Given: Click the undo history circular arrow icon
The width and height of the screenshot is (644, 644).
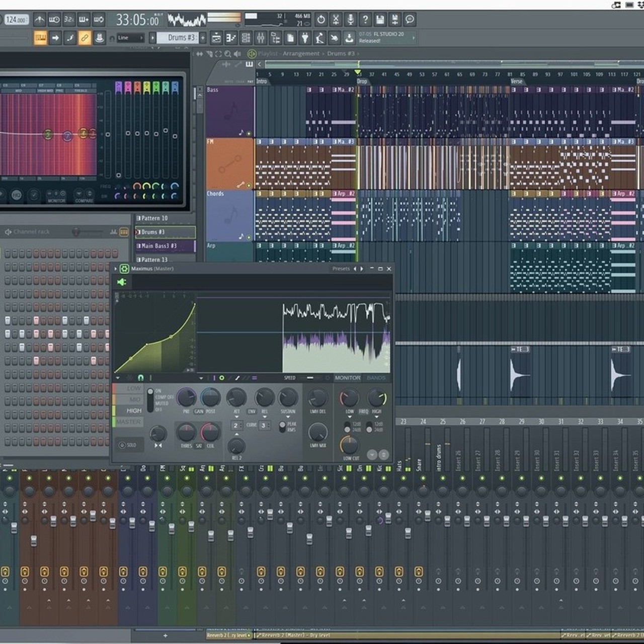Looking at the screenshot, I should tap(321, 20).
